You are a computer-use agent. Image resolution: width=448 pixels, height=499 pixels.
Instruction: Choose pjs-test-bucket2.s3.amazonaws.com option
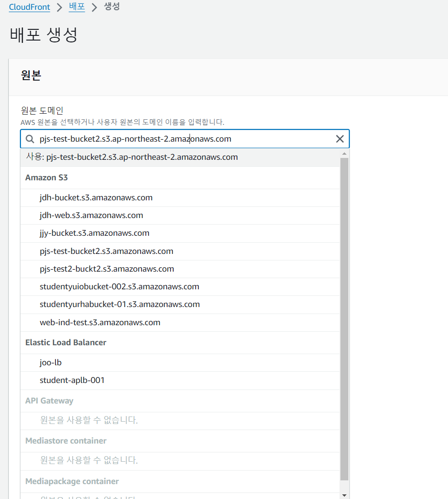pyautogui.click(x=180, y=252)
